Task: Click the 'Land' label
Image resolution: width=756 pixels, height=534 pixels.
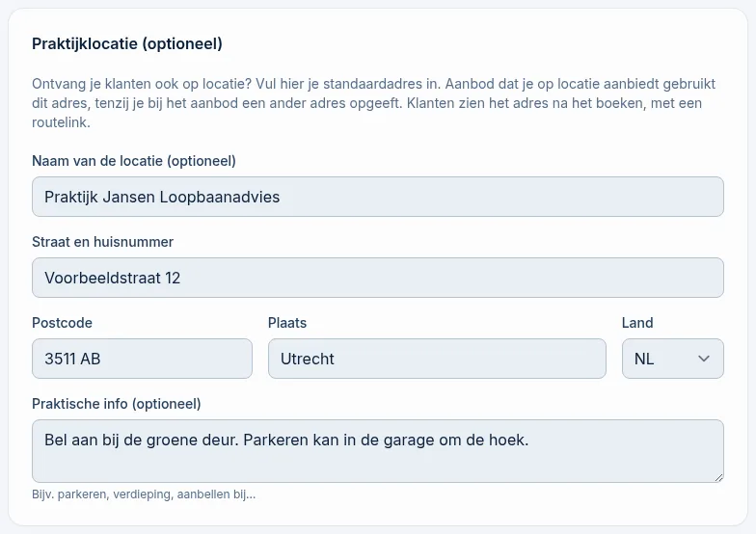Action: pyautogui.click(x=636, y=323)
